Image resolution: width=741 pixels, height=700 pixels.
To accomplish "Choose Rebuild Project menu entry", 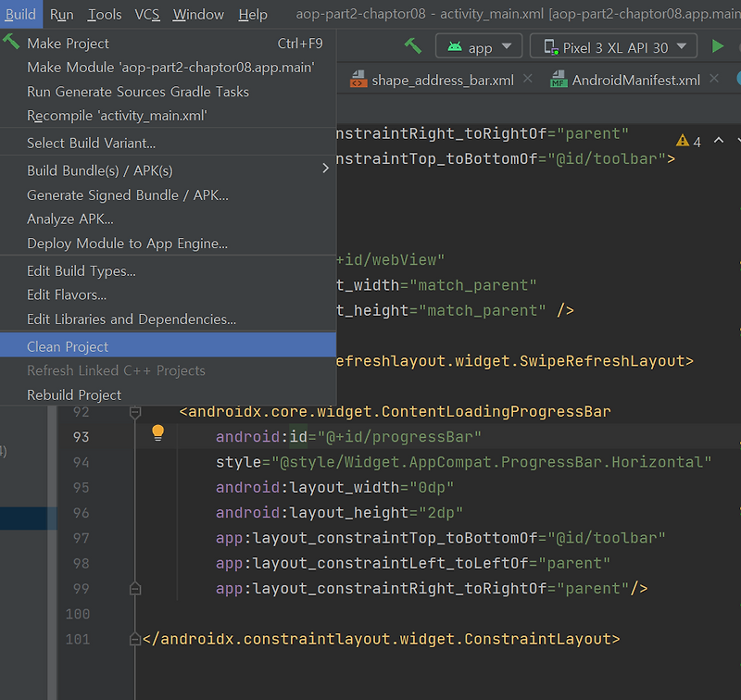I will [74, 394].
